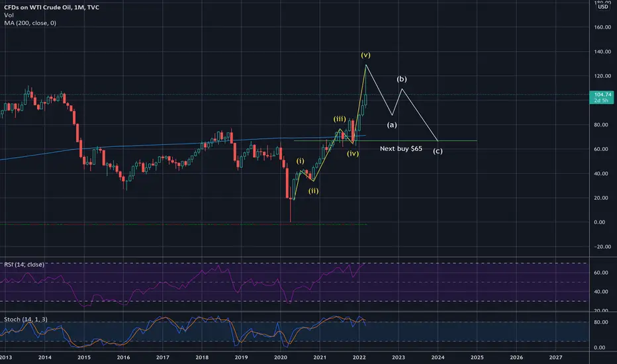Select the yellow (v) wave label
The height and width of the screenshot is (364, 617).
pyautogui.click(x=365, y=55)
